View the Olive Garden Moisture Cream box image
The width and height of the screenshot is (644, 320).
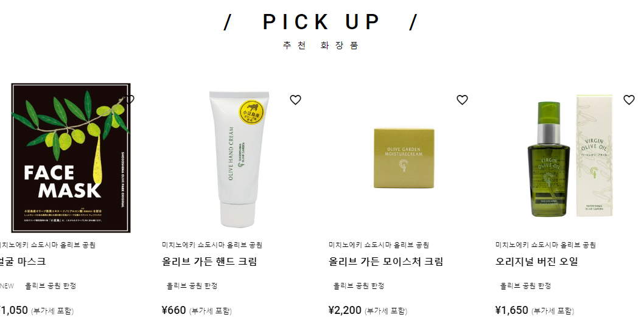404,158
